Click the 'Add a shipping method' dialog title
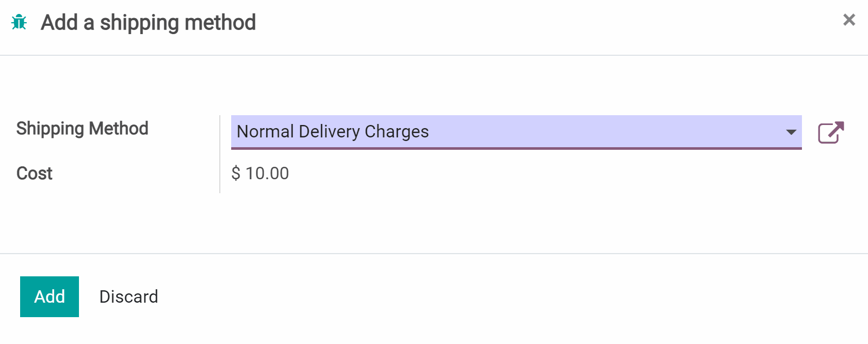Viewport: 868px width, 344px height. [x=148, y=23]
